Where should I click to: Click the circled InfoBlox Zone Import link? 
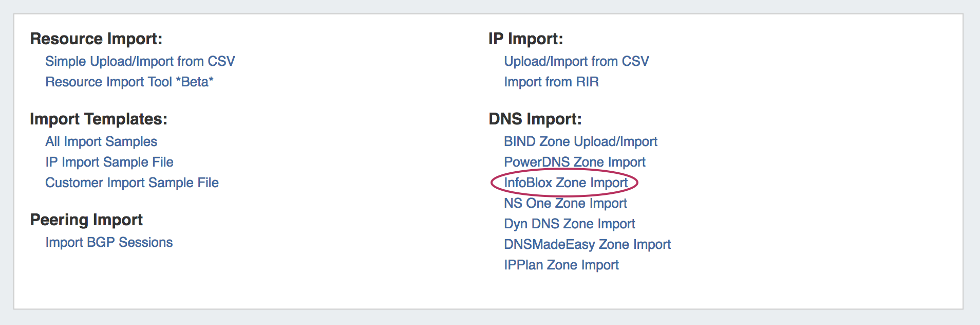point(566,183)
